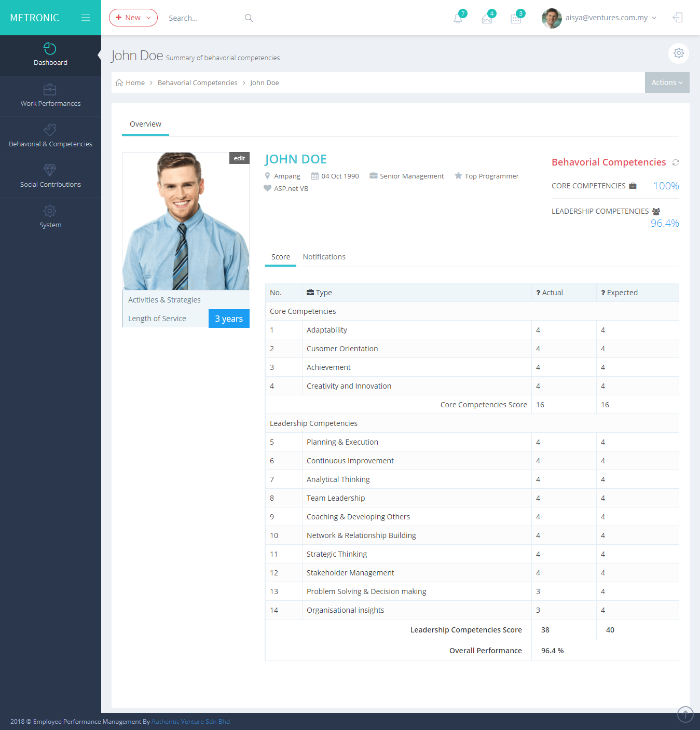Click Activities & Strategies item
Viewport: 700px width, 730px height.
point(186,300)
